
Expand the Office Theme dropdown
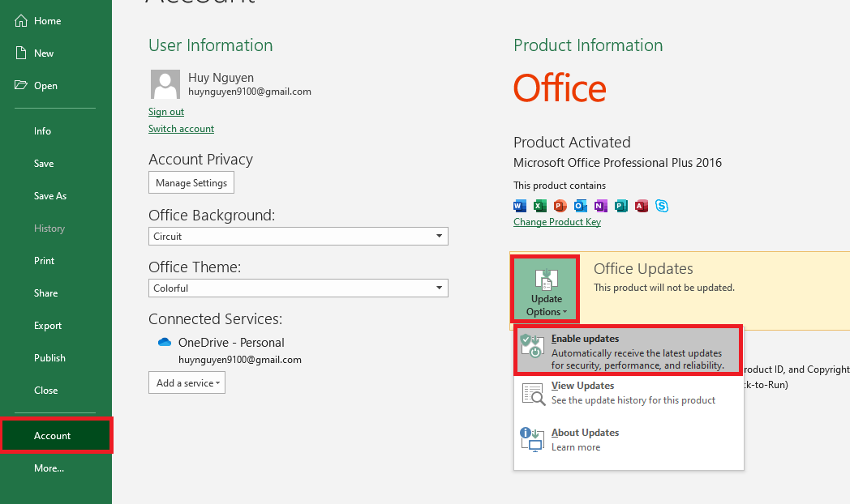click(298, 288)
